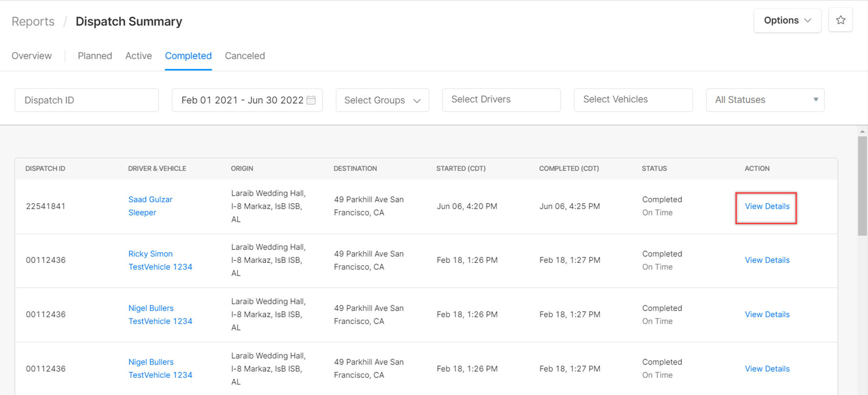The width and height of the screenshot is (868, 395).
Task: Open driver Ricky Simon link
Action: click(150, 254)
